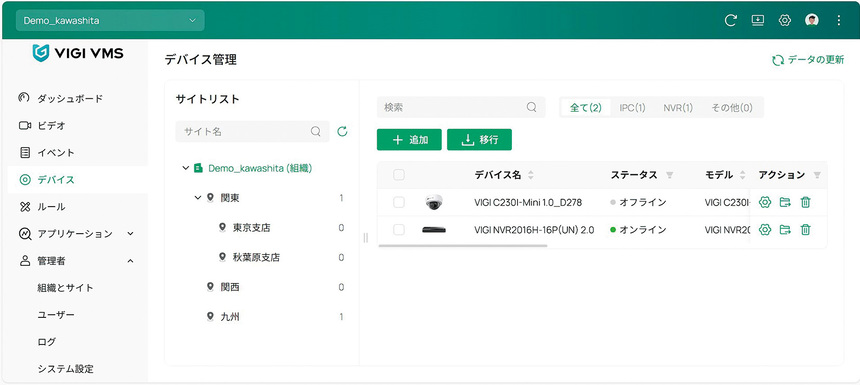
Task: Click the dome camera thumbnail image
Action: click(434, 202)
